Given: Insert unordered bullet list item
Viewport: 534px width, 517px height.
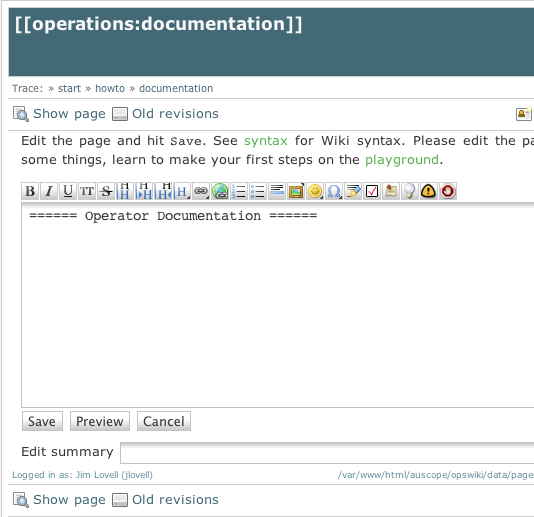Looking at the screenshot, I should pyautogui.click(x=258, y=191).
